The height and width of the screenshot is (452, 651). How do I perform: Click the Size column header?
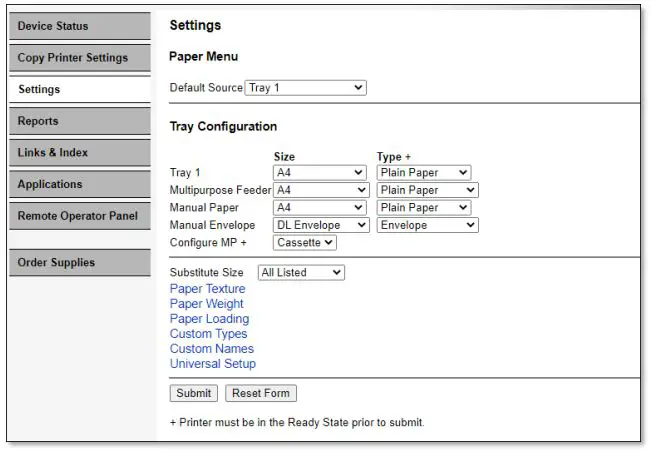point(284,157)
